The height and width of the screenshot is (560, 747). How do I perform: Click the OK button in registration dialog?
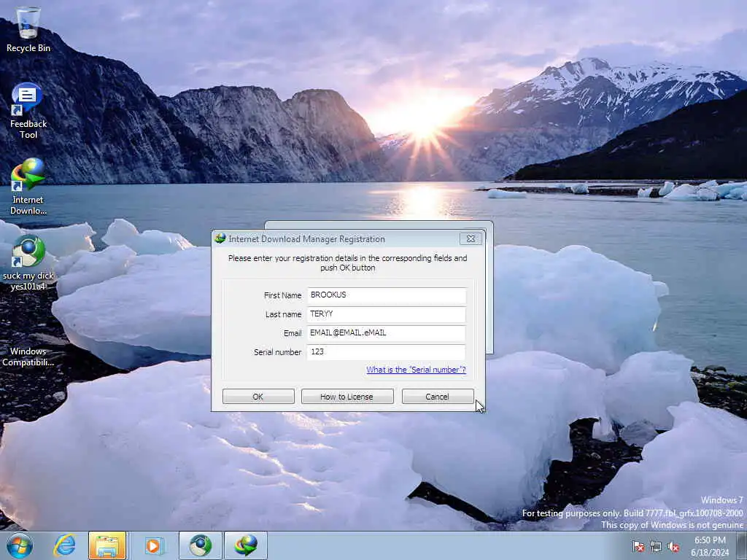[x=258, y=396]
